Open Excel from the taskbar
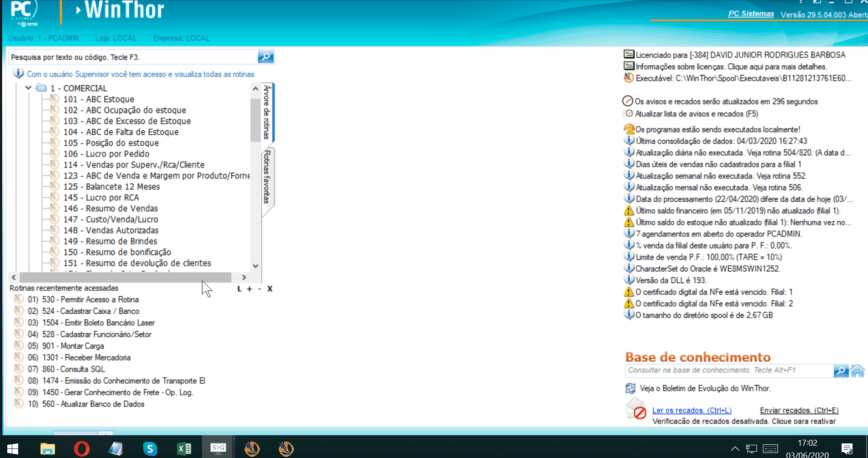The width and height of the screenshot is (868, 458). point(184,449)
